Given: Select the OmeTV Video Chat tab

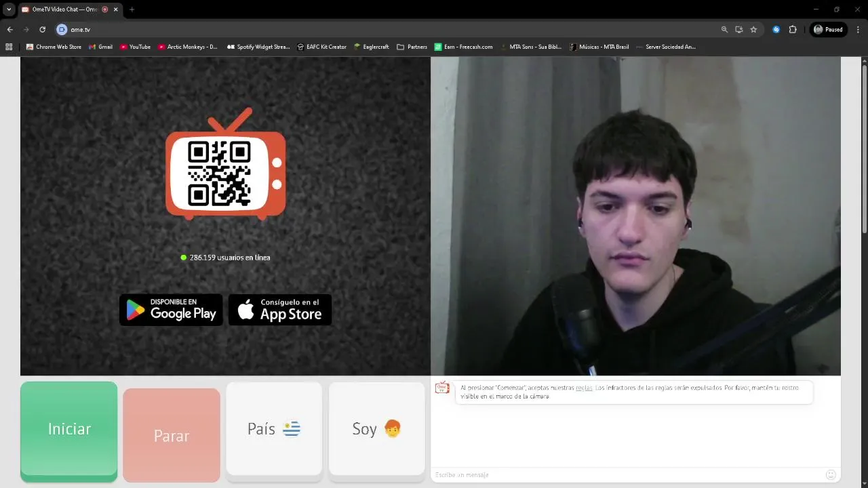Looking at the screenshot, I should coord(64,9).
